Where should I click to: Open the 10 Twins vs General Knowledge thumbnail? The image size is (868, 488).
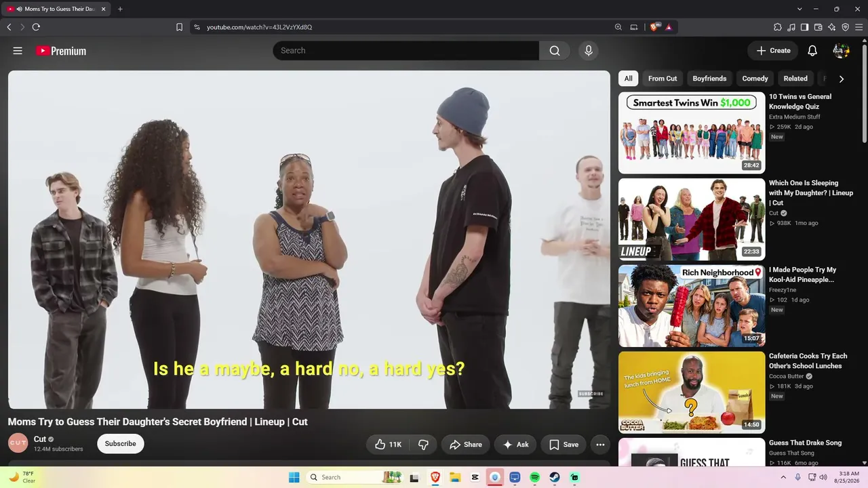tap(692, 133)
